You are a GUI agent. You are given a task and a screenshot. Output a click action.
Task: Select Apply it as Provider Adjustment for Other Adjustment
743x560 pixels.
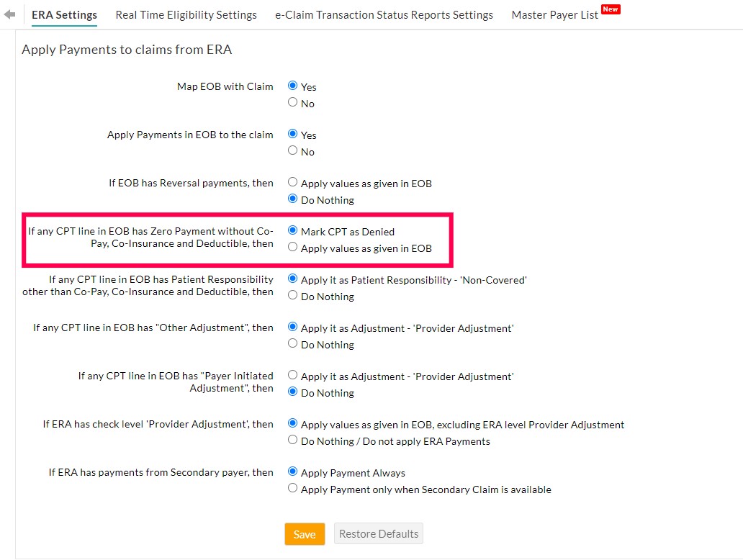[x=292, y=327]
